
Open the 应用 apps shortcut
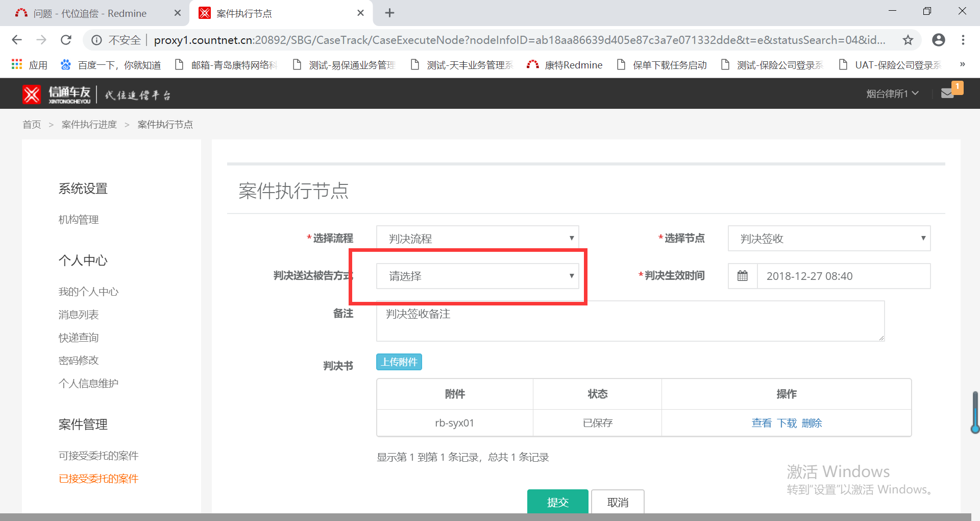29,65
